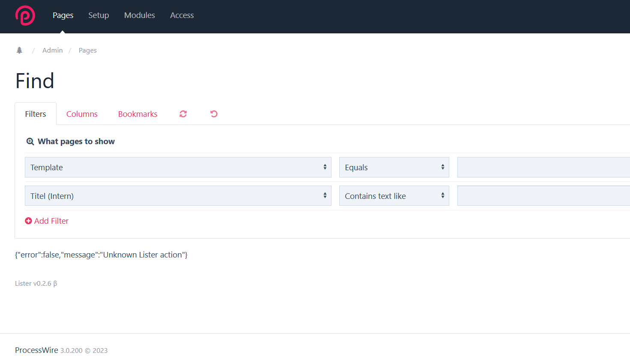Viewport: 630px width, 364px height.
Task: Click the reset filters icon
Action: (214, 114)
